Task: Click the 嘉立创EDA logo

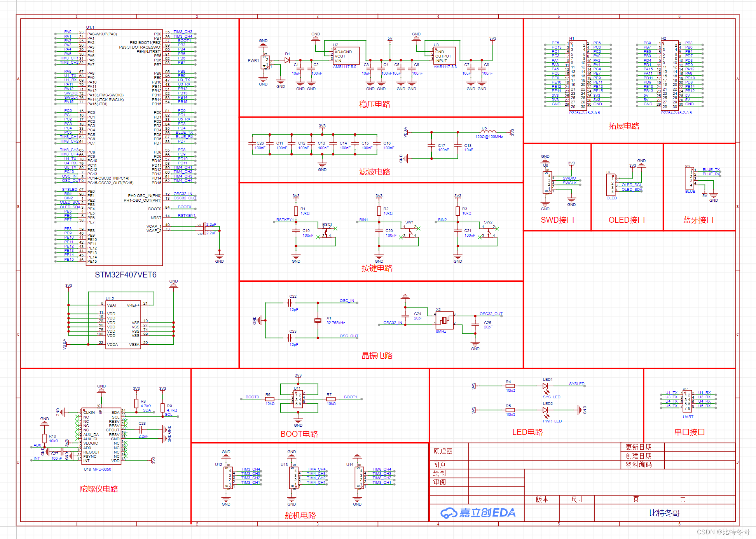Action: (478, 513)
